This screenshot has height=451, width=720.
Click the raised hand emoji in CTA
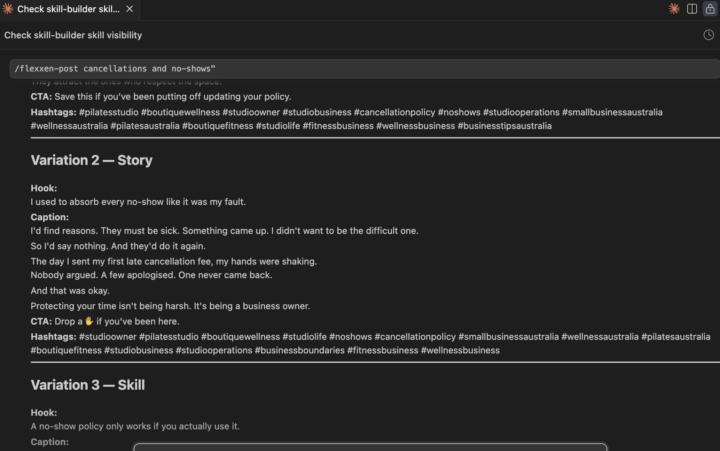pyautogui.click(x=89, y=321)
